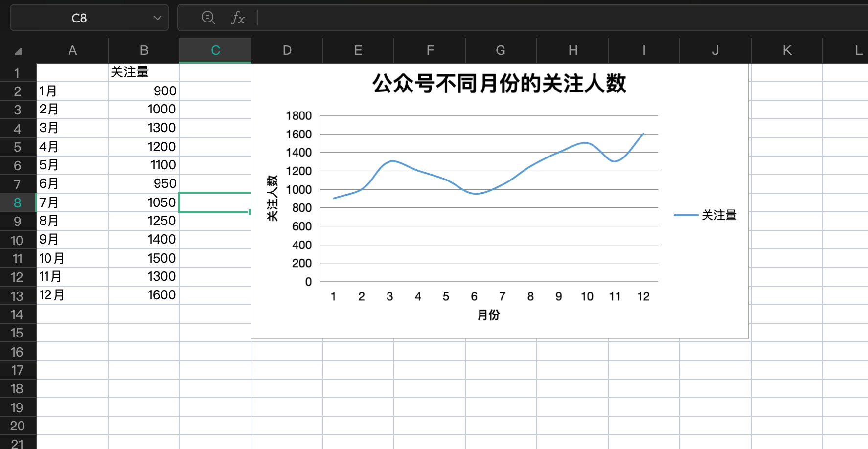The image size is (868, 449).
Task: Click cell containing 11月
Action: coord(72,277)
